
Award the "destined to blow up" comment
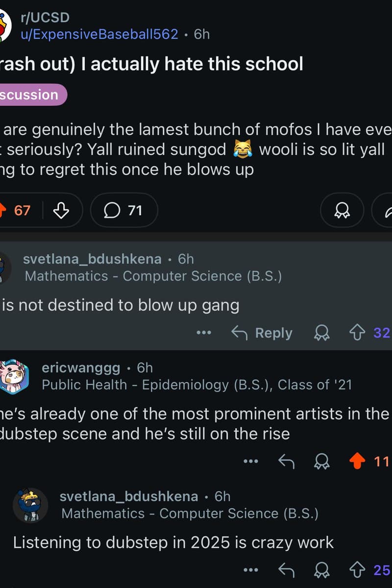(x=321, y=333)
